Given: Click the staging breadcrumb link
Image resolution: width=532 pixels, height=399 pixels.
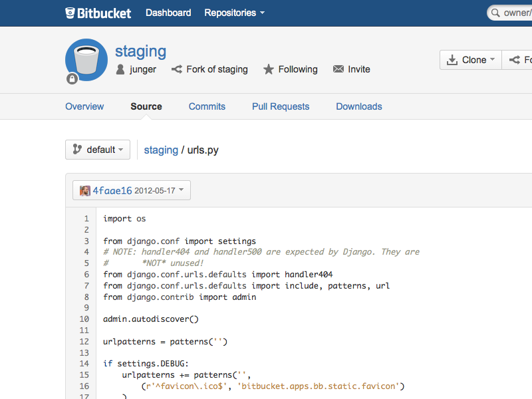Looking at the screenshot, I should click(x=161, y=150).
